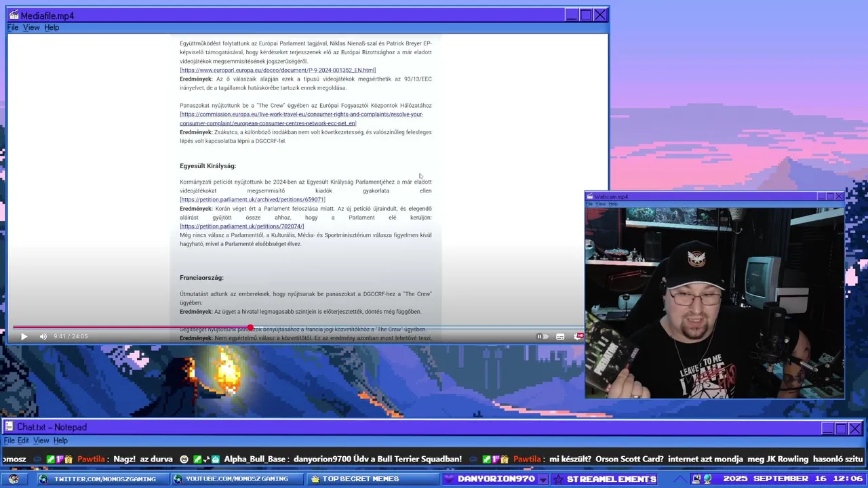Image resolution: width=868 pixels, height=488 pixels.
Task: Click the taskbar date and time
Action: pyautogui.click(x=793, y=479)
